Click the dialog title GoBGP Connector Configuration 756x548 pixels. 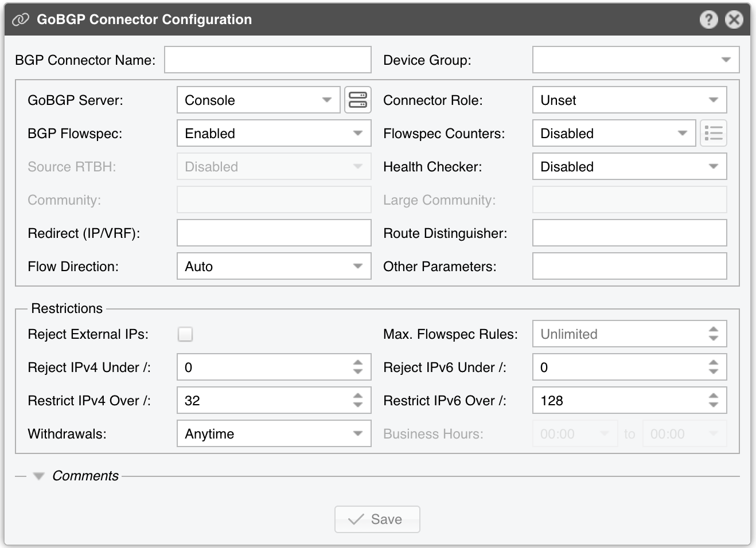144,19
